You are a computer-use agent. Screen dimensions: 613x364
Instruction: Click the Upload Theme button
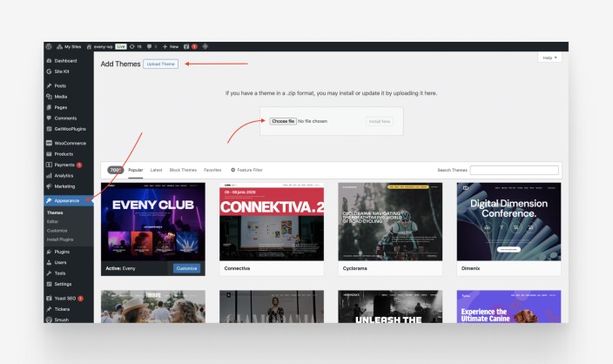pos(161,64)
